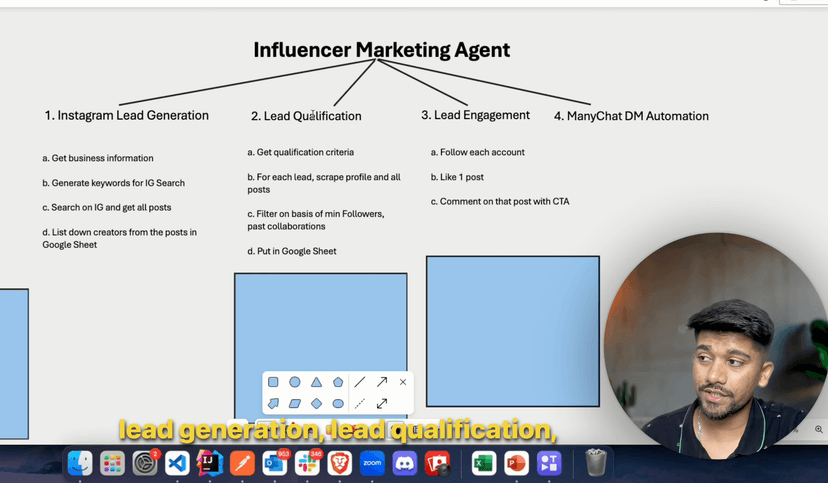Pick the pentagon shape
This screenshot has width=828, height=483.
(338, 382)
